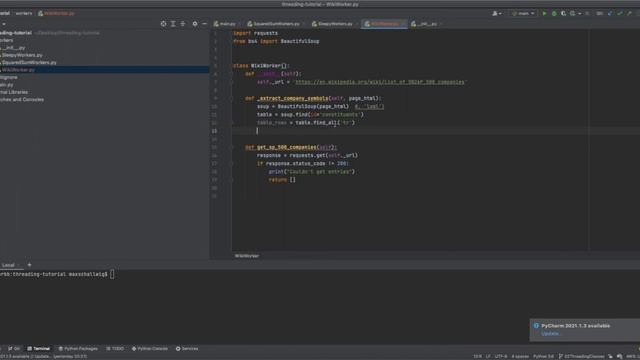
Task: Run with coverage icon
Action: pyautogui.click(x=563, y=13)
